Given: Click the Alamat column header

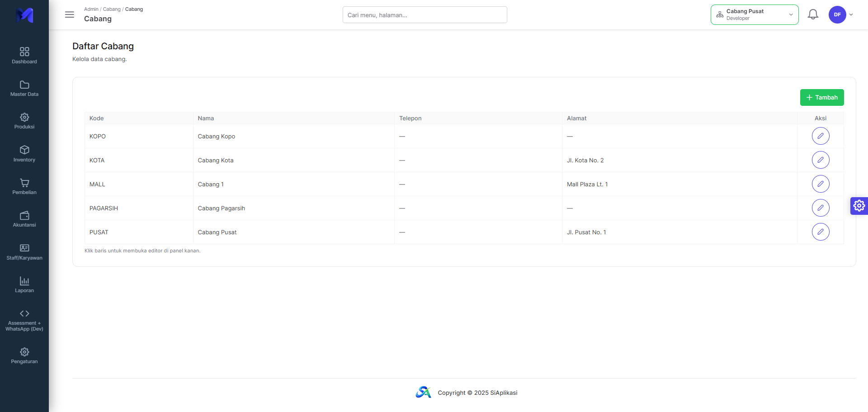Looking at the screenshot, I should click(x=679, y=118).
